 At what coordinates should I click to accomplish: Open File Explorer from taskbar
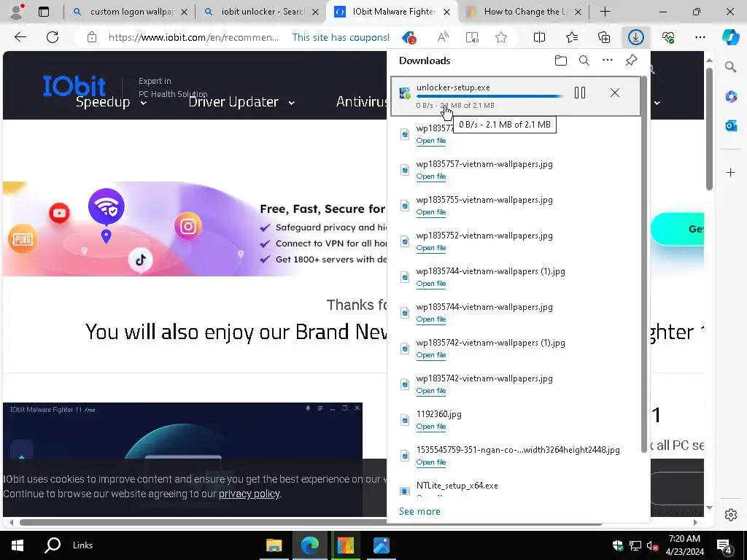pos(274,545)
